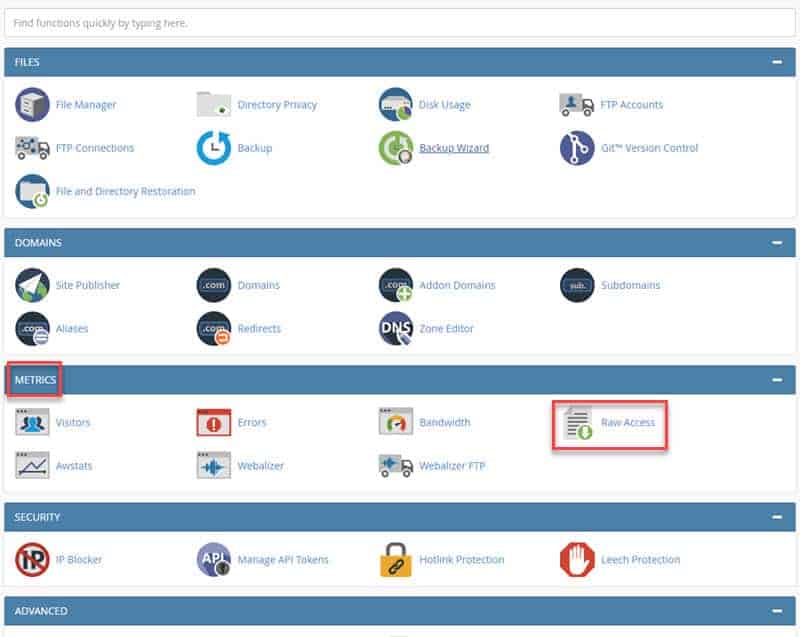
Task: Open the Subdomains link
Action: [x=630, y=285]
